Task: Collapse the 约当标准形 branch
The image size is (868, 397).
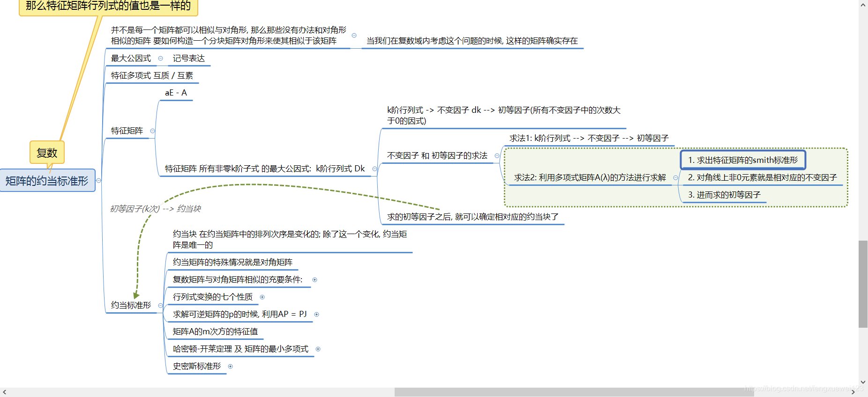Action: tap(160, 306)
